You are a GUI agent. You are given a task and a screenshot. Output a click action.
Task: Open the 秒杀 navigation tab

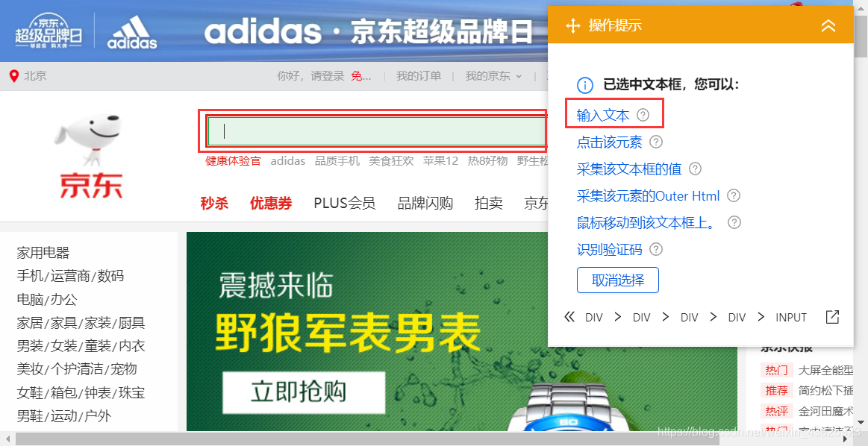coord(214,203)
